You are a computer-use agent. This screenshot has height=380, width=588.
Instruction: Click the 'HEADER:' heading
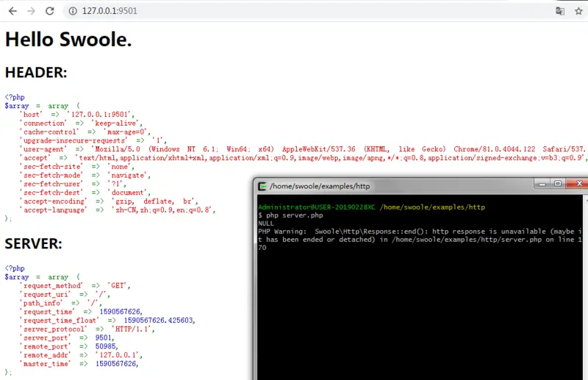tap(36, 73)
